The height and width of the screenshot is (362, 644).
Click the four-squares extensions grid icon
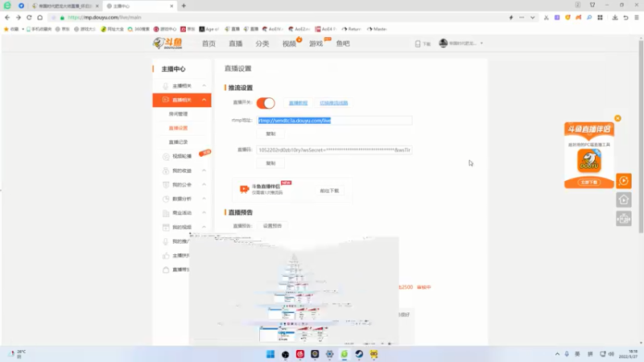[600, 18]
